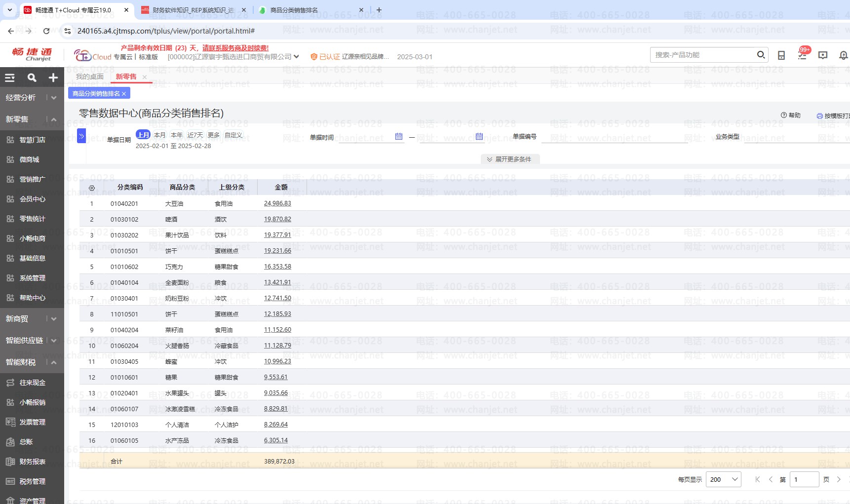Open 营销推广 in the sidebar

point(32,179)
